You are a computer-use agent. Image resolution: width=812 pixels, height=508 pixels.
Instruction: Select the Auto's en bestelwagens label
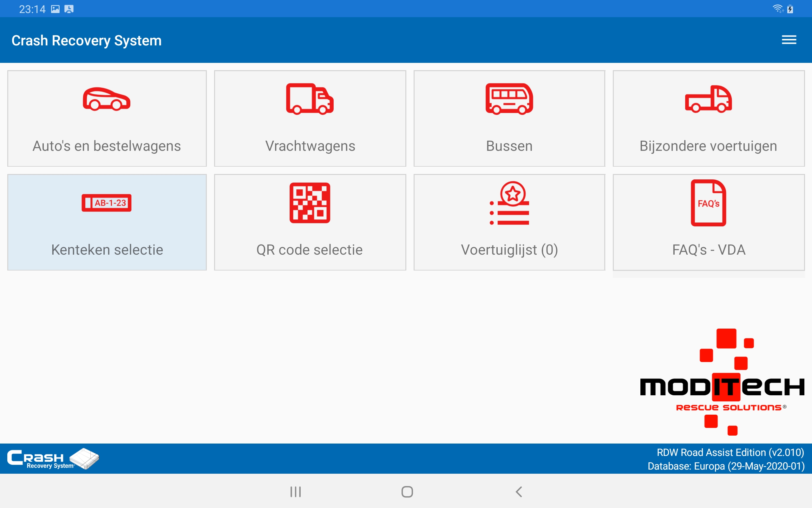click(x=107, y=146)
